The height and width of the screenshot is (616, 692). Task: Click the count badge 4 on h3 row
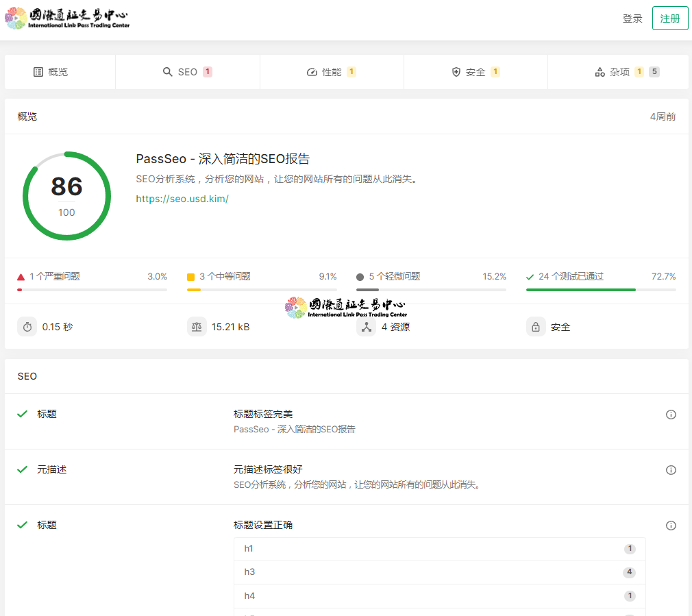click(630, 572)
